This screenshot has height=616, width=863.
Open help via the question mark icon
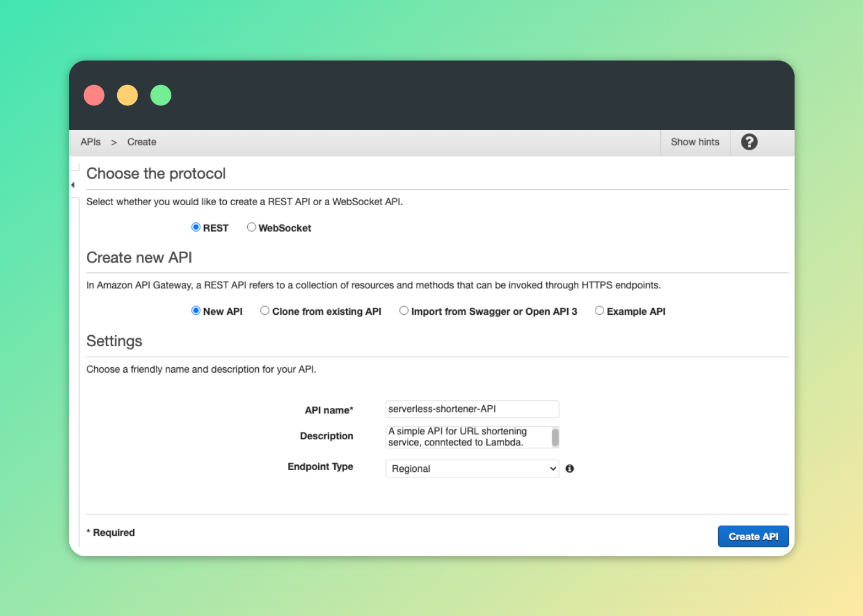pyautogui.click(x=748, y=142)
